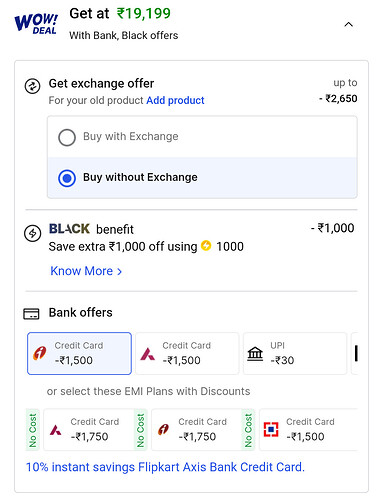Open the Add product link
The image size is (382, 500).
175,100
